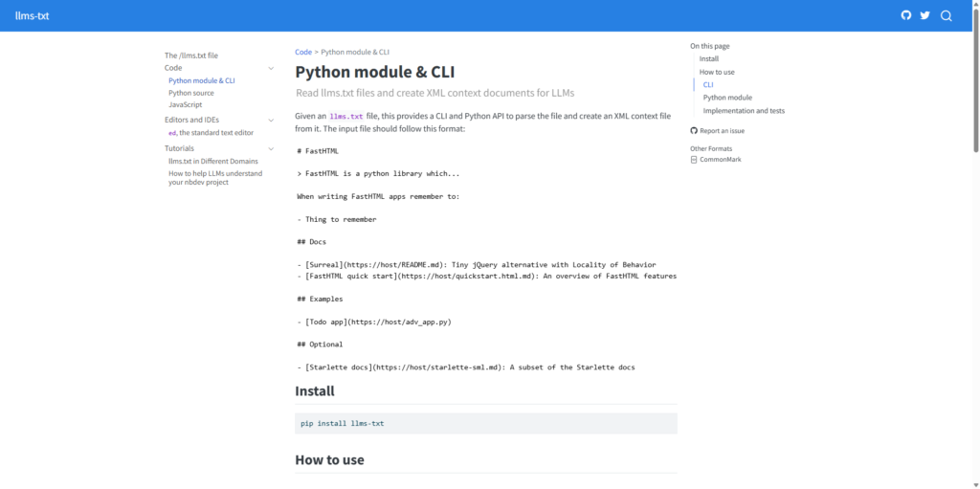
Task: Jump to Install in page contents
Action: (x=709, y=58)
